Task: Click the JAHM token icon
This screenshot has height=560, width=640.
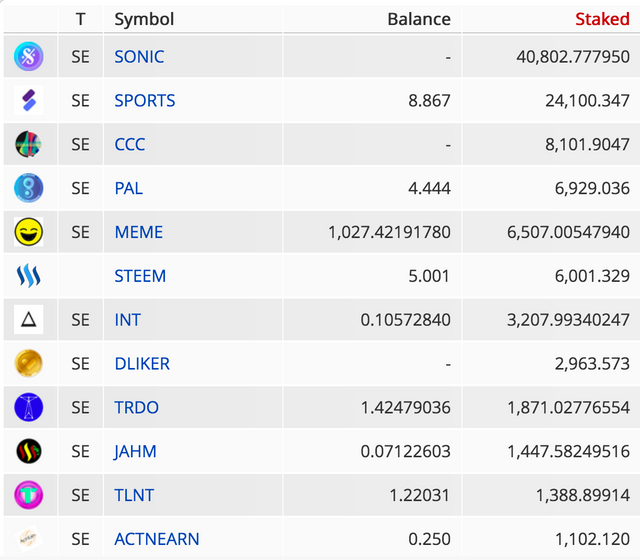Action: 29,451
